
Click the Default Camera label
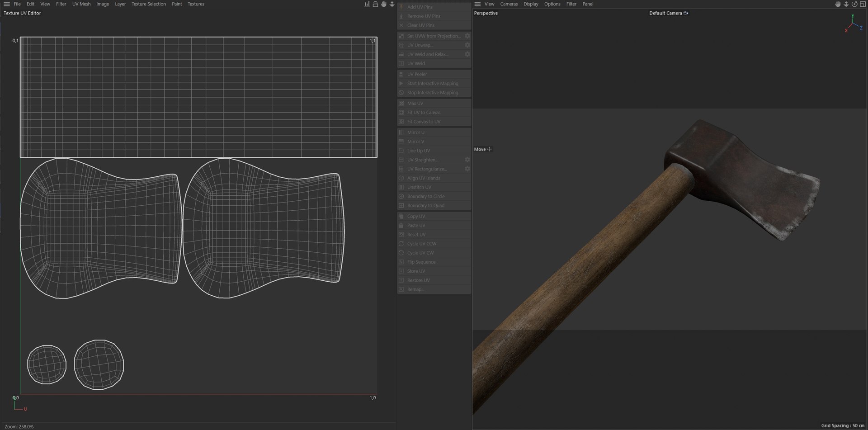click(x=665, y=13)
